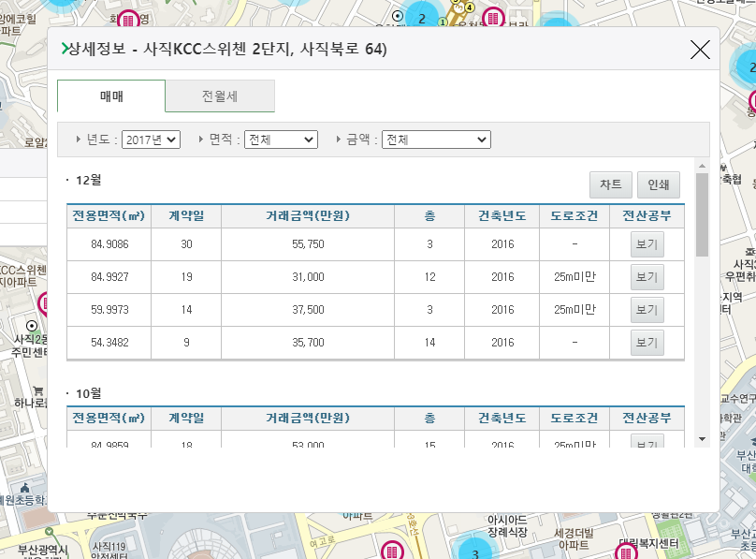Image resolution: width=756 pixels, height=559 pixels.
Task: Click the 54.3482 area cell
Action: pyautogui.click(x=109, y=343)
